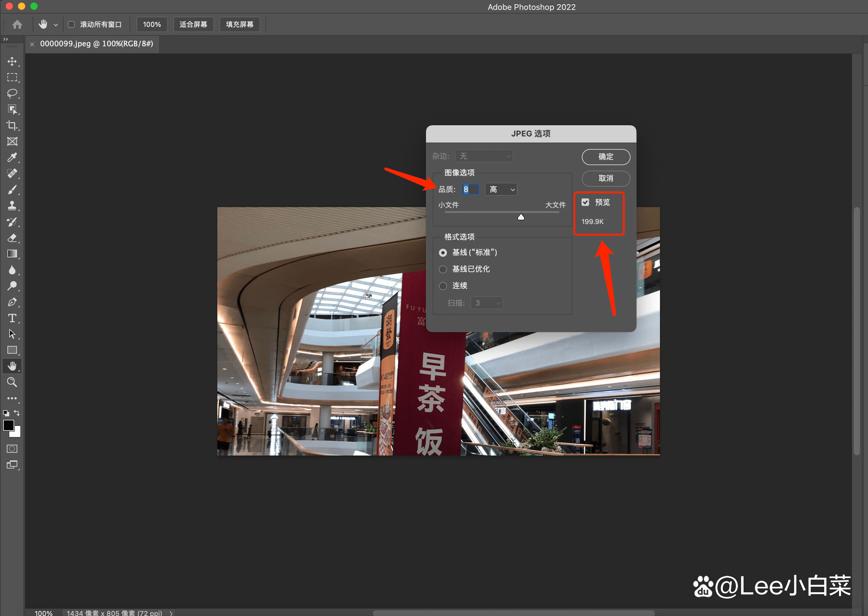Click 适合屏幕 fit screen button
The width and height of the screenshot is (868, 616).
(x=193, y=25)
